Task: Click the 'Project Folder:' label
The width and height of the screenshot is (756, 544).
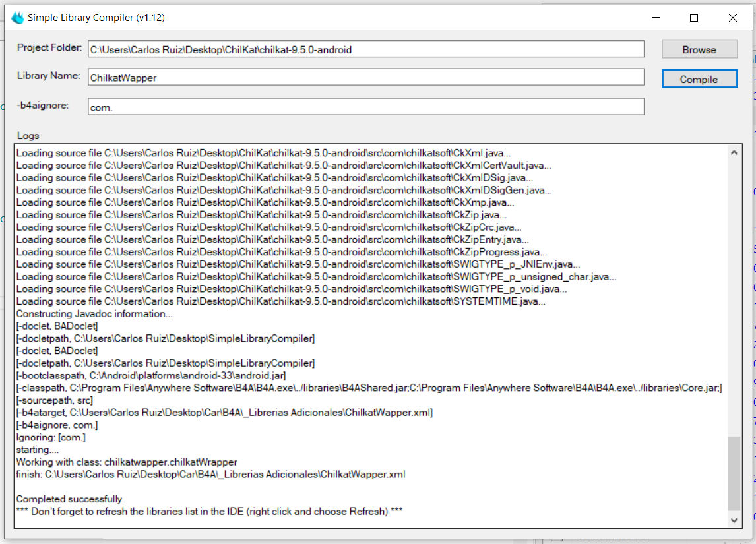Action: point(49,47)
